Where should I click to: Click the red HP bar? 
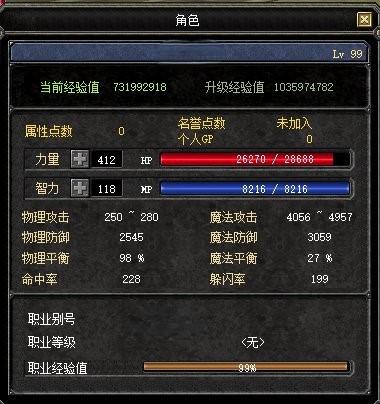255,159
